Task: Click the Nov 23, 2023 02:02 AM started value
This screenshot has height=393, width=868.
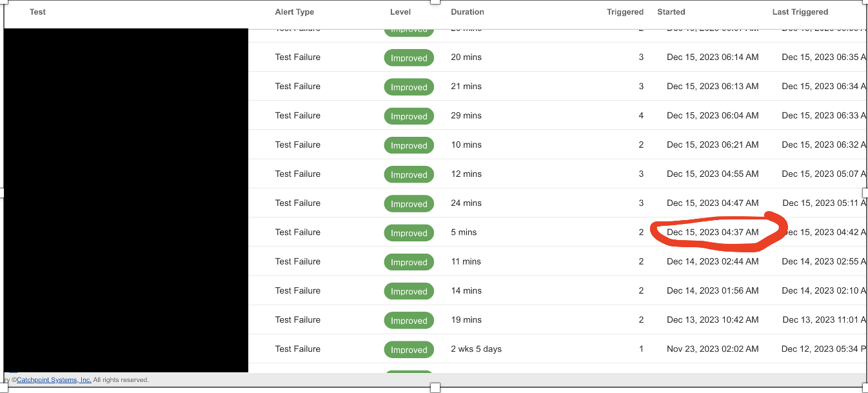Action: 713,348
